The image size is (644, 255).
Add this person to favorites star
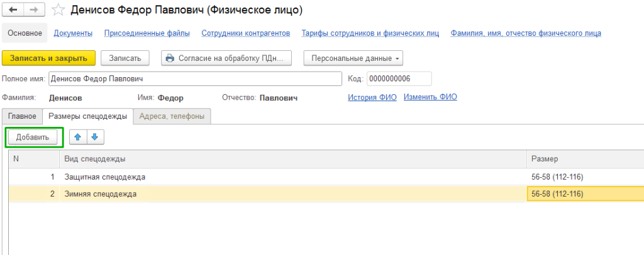pos(58,11)
